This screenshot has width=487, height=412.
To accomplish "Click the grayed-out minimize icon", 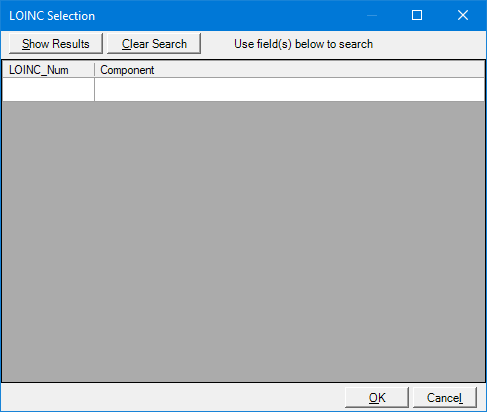I will [x=372, y=15].
